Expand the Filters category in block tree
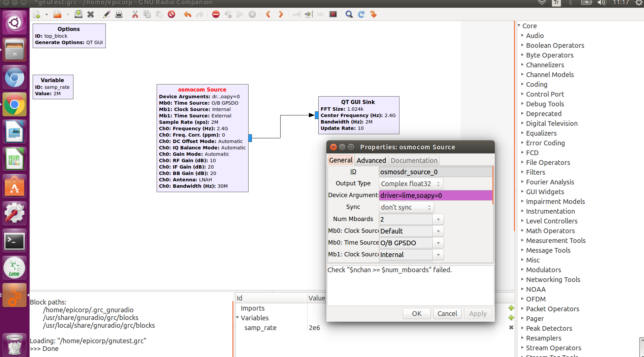Screen dimensions: 644x357 535,172
